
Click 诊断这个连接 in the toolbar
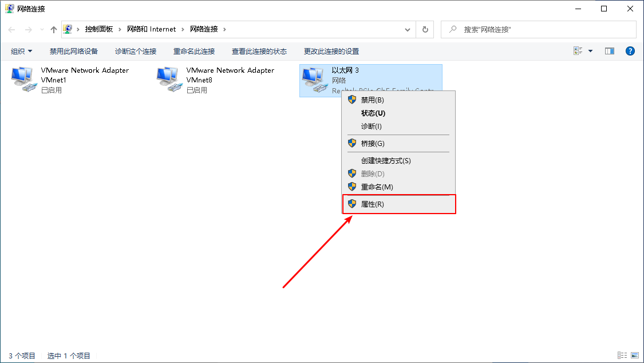[136, 51]
